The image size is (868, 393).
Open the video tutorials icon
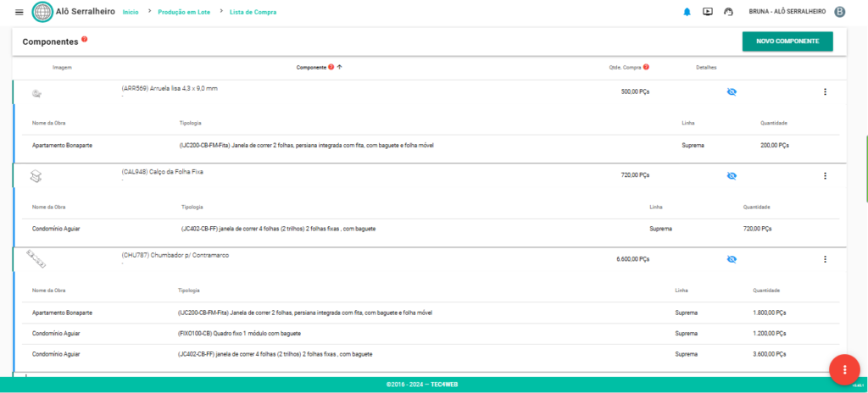click(708, 12)
